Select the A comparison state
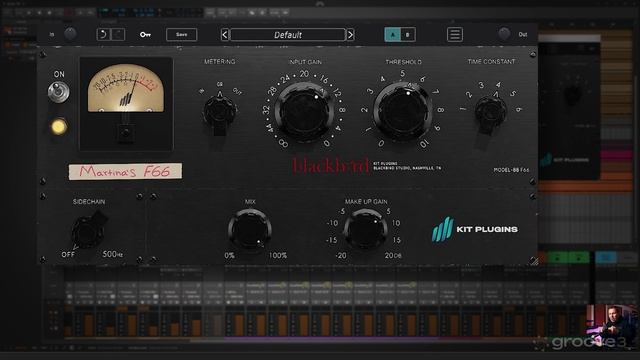 click(x=393, y=35)
